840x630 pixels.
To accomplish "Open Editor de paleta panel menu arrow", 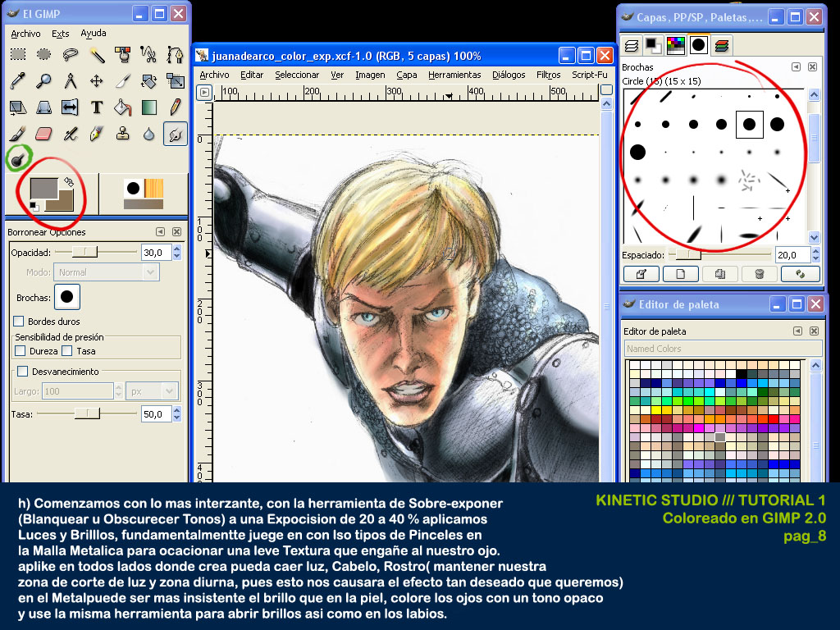I will point(797,331).
